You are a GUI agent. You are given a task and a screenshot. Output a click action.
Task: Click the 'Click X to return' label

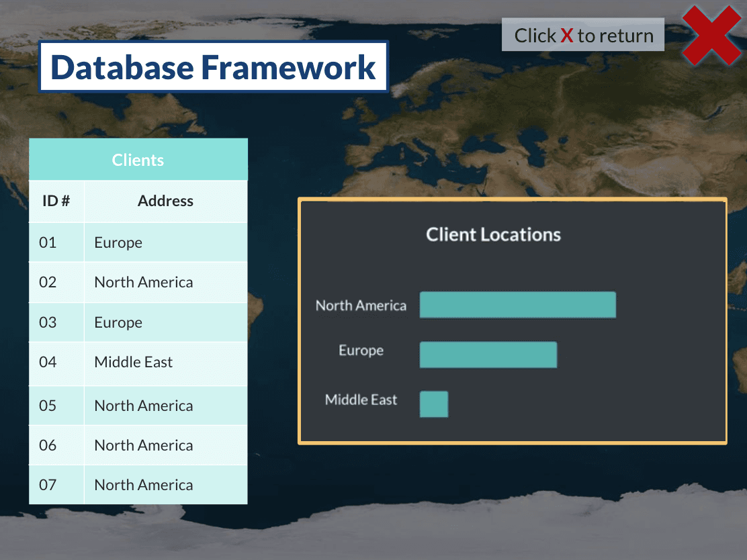583,35
